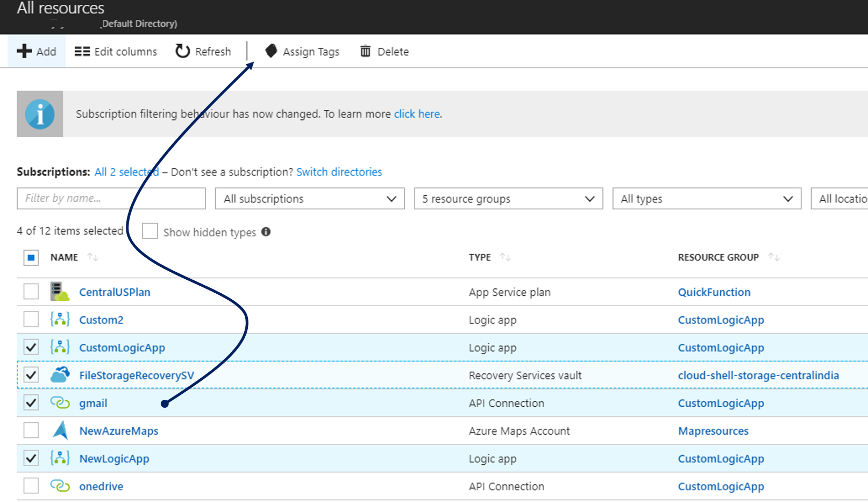Check the CentralUSPlan row checkbox
This screenshot has height=502, width=868.
click(x=31, y=291)
